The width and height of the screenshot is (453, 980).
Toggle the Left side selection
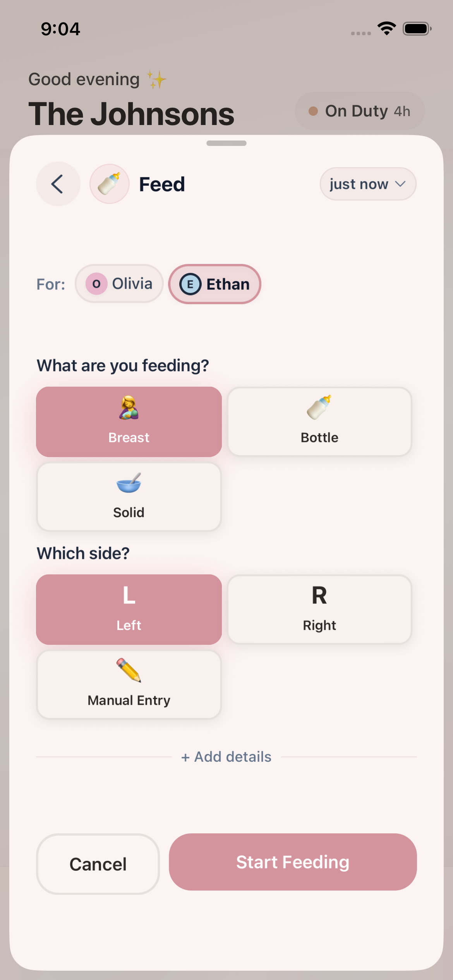point(129,609)
